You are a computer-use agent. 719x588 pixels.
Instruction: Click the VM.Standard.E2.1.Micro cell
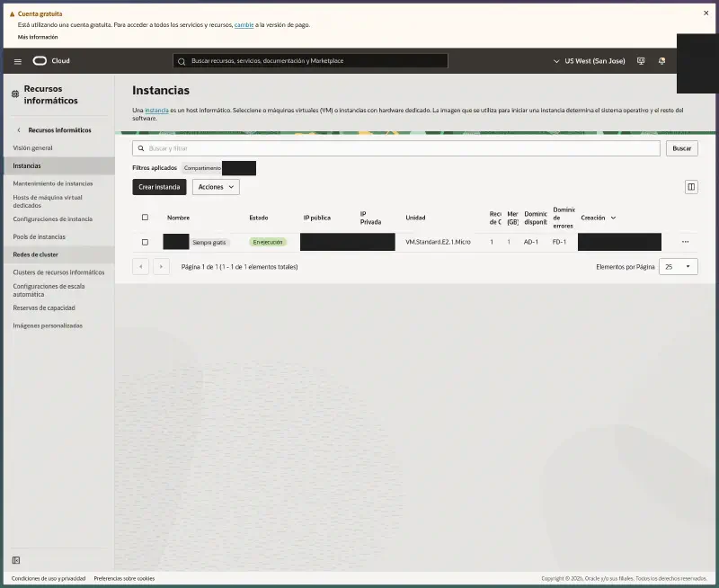click(x=438, y=242)
